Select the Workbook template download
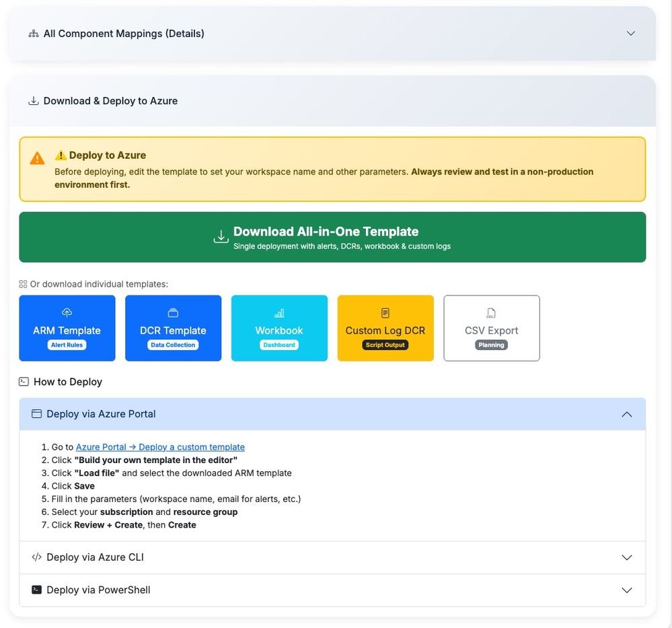This screenshot has height=628, width=672. click(x=278, y=328)
